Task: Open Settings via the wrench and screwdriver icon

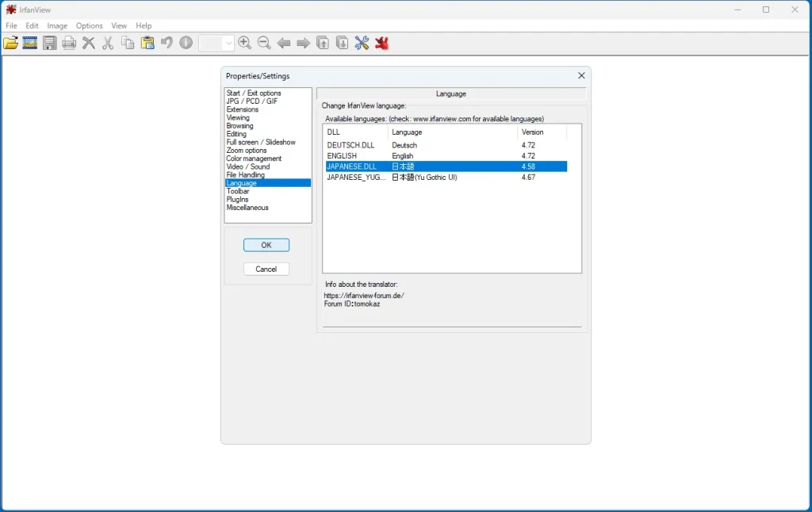Action: tap(362, 43)
